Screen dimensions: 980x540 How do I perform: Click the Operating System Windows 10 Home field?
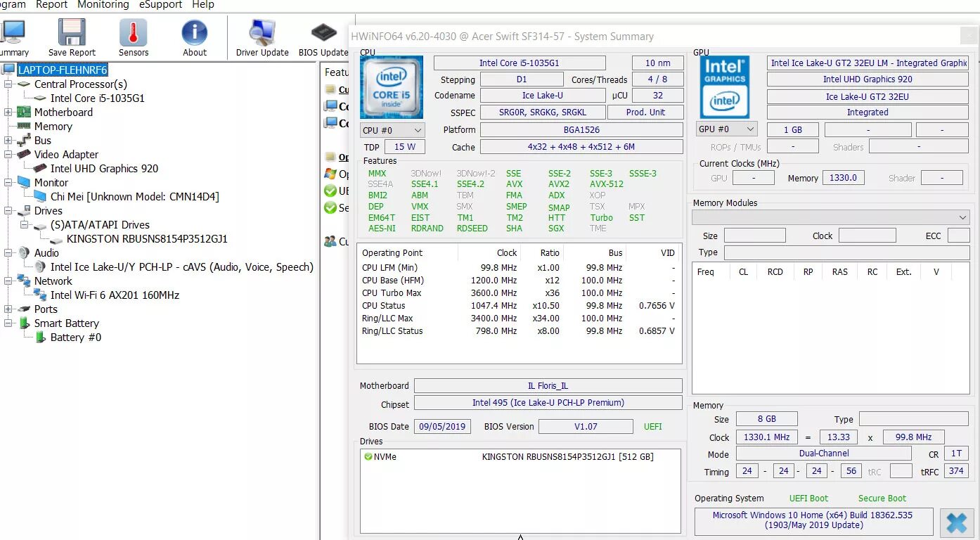813,521
